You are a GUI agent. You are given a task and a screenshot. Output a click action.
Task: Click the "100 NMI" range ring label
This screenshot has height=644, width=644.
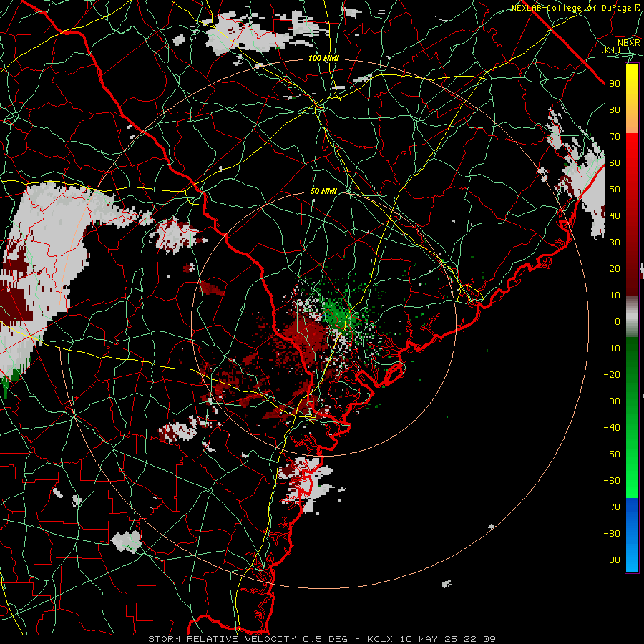[x=323, y=59]
